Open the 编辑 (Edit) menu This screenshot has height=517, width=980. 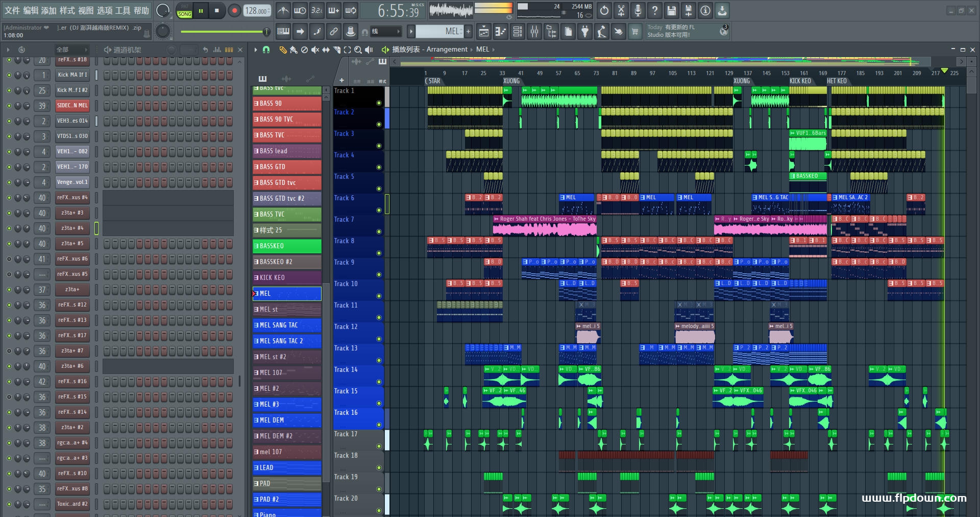coord(31,10)
